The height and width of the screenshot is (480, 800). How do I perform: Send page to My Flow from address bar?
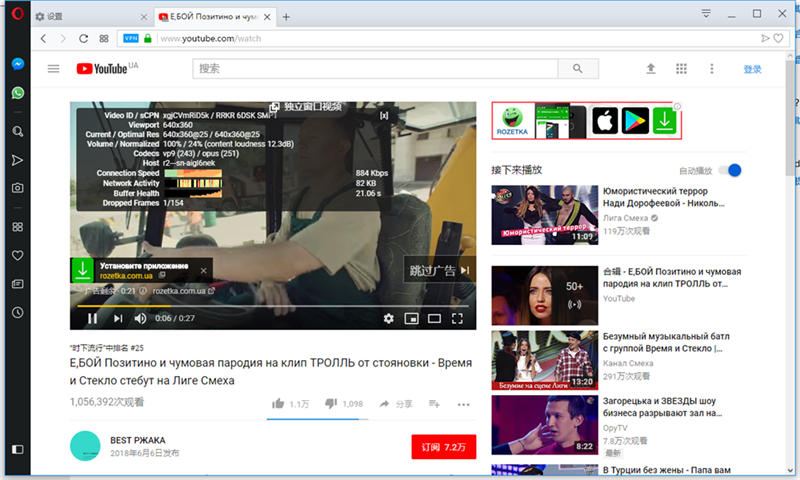[765, 38]
